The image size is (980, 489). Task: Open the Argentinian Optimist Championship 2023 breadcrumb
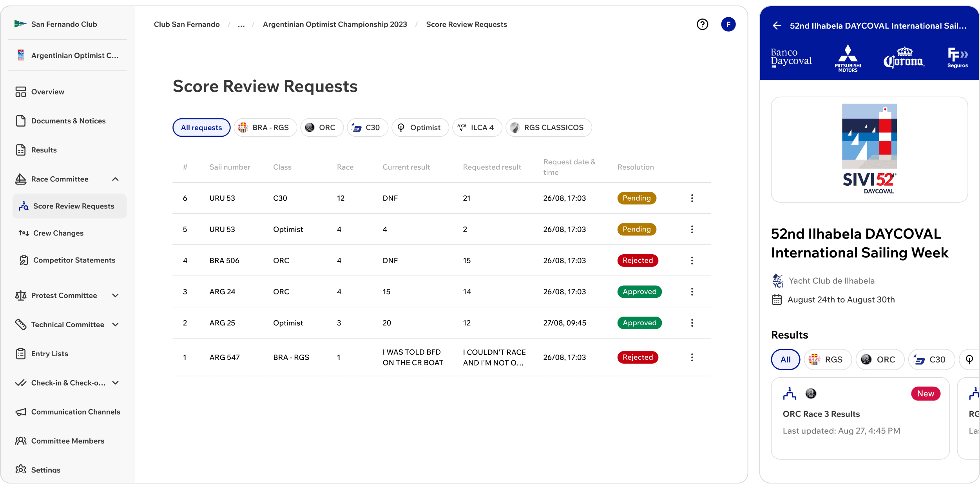[335, 24]
